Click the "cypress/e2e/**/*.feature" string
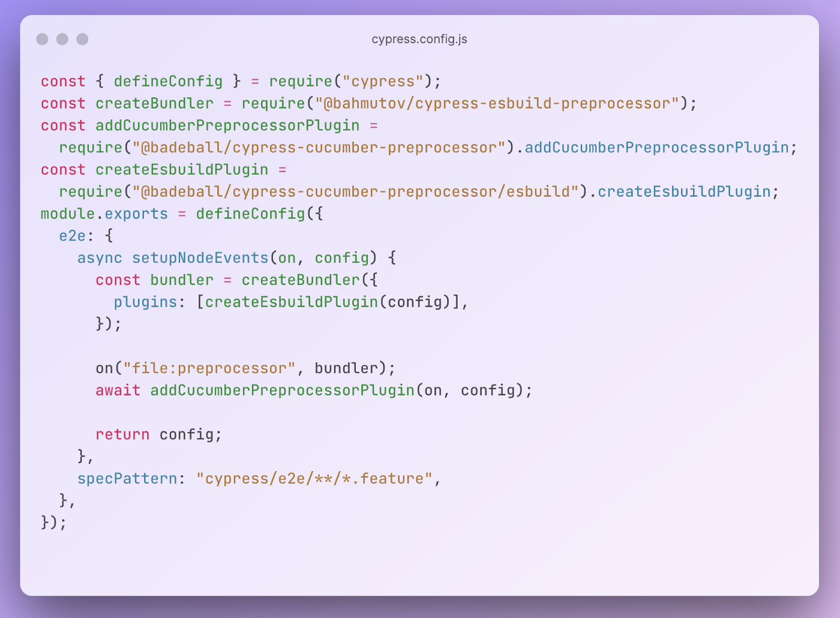The height and width of the screenshot is (618, 840). [314, 479]
